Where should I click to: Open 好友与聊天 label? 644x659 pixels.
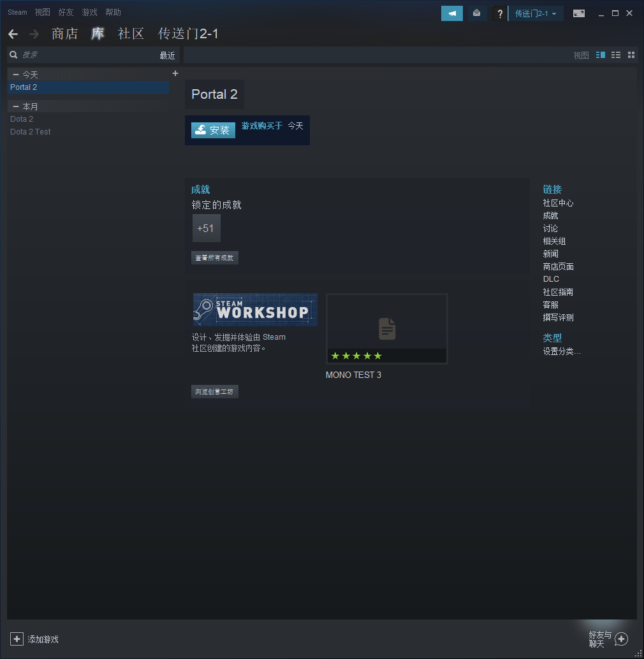click(600, 639)
